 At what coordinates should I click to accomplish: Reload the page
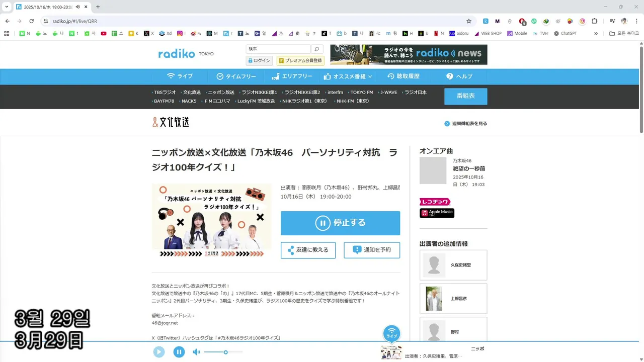(31, 21)
